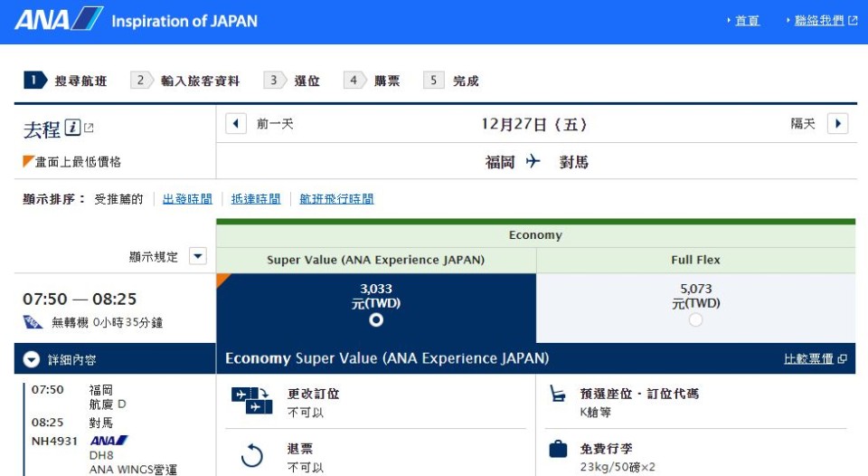
Task: Click the 更改訂位 change-booking icon
Action: 252,401
